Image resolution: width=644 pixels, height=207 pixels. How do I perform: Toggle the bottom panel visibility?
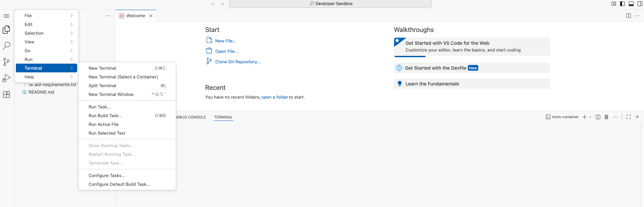(631, 4)
